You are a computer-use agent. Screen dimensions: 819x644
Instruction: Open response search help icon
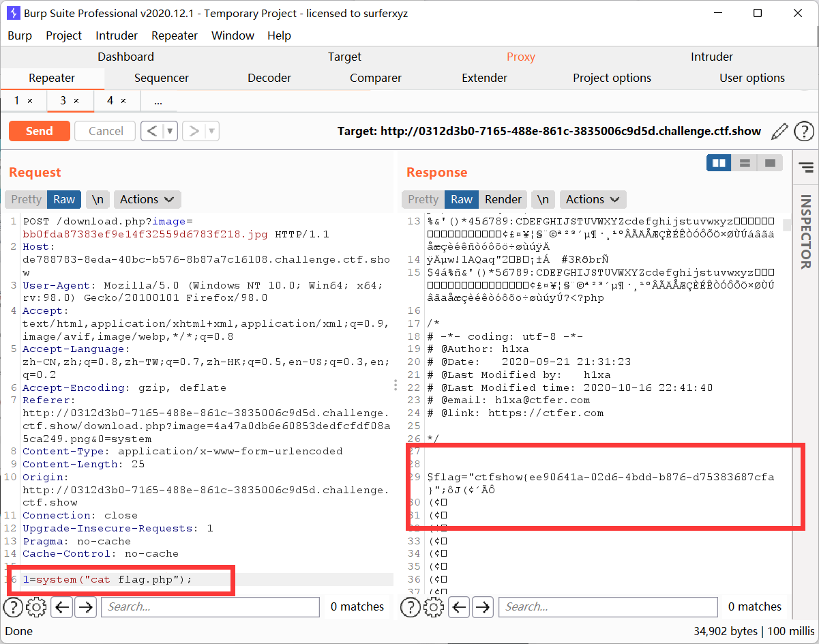pyautogui.click(x=411, y=606)
